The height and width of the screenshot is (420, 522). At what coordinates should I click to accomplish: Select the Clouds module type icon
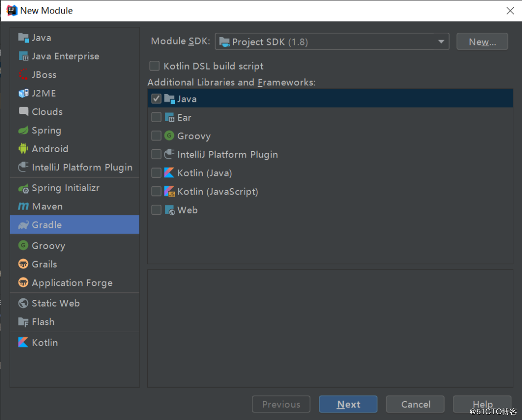[x=23, y=112]
